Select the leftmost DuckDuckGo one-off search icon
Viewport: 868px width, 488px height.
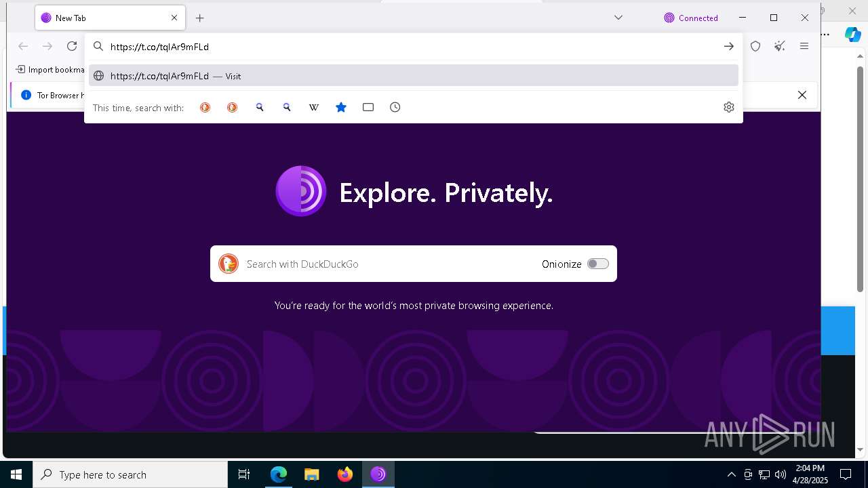[x=205, y=107]
